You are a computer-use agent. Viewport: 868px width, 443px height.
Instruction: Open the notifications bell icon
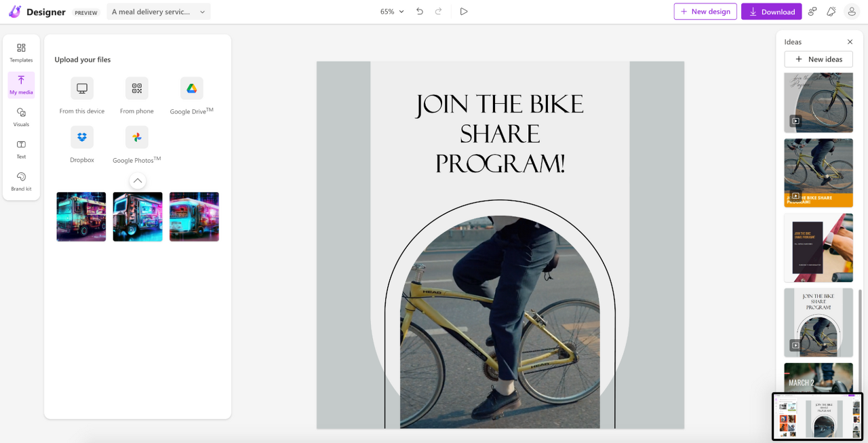click(x=831, y=12)
